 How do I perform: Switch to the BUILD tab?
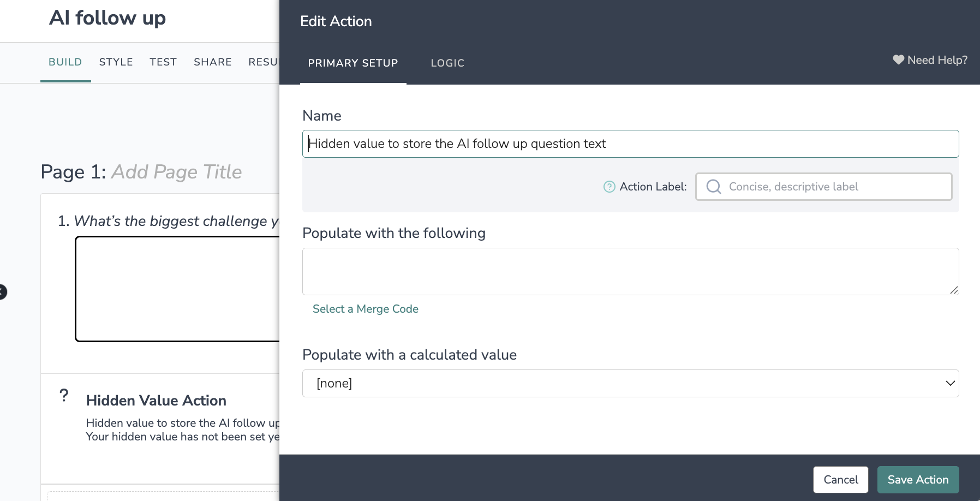click(65, 62)
